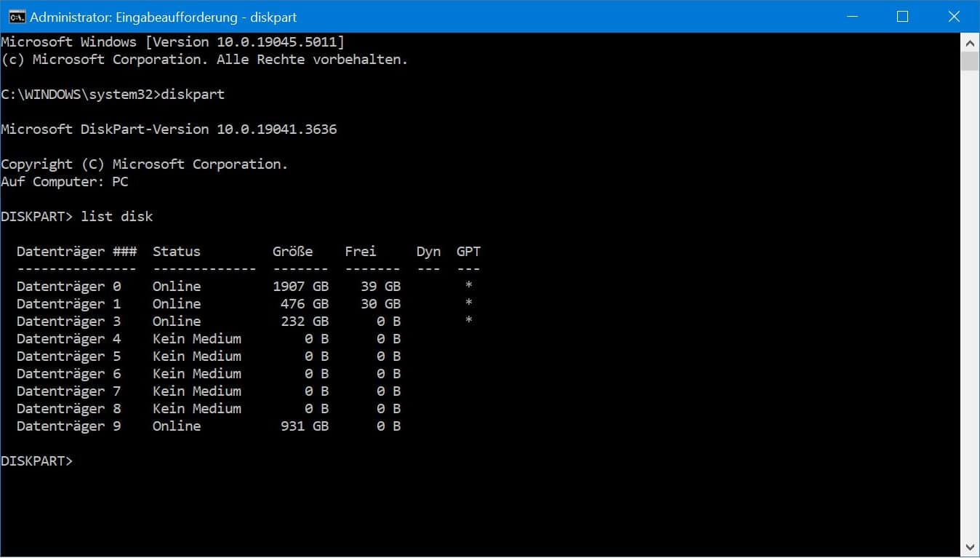Viewport: 980px width, 558px height.
Task: Click the 'Datenträger 5' row label
Action: [69, 356]
